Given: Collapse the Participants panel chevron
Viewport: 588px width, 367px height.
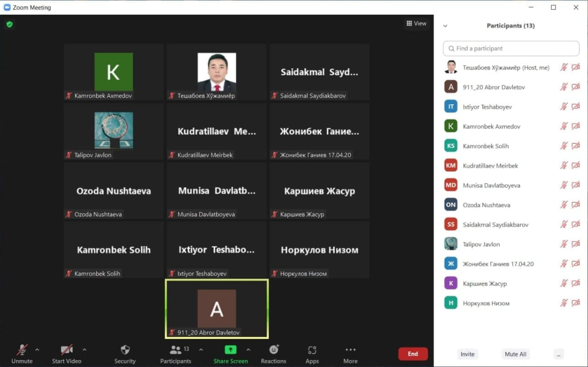Looking at the screenshot, I should click(x=445, y=26).
